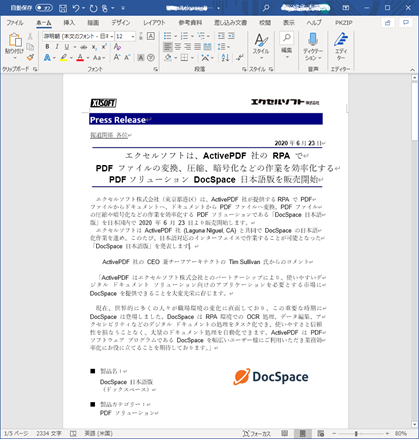419x439 pixels.
Task: Switch to the 挿入 (Insert) tab
Action: click(x=69, y=23)
